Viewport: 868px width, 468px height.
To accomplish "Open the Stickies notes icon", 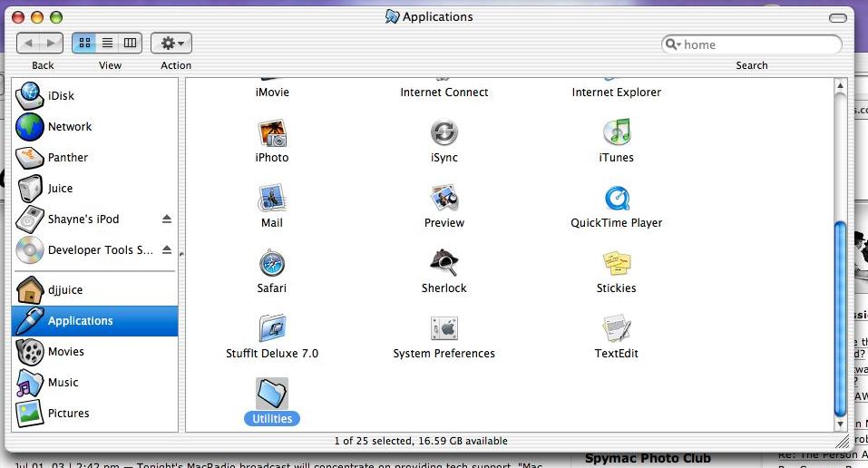I will [617, 263].
